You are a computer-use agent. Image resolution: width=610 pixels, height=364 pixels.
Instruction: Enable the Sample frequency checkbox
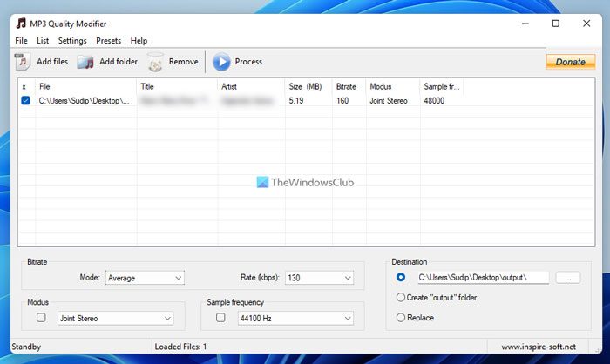click(220, 318)
